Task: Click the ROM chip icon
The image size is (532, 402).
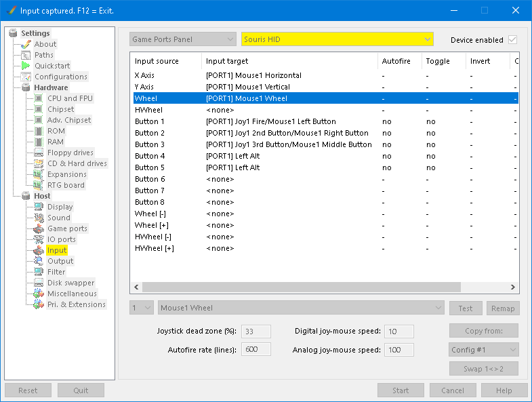Action: (39, 131)
